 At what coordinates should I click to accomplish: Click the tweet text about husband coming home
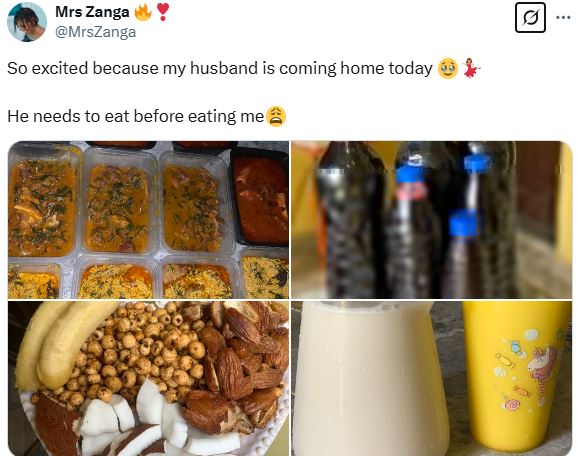pyautogui.click(x=220, y=69)
